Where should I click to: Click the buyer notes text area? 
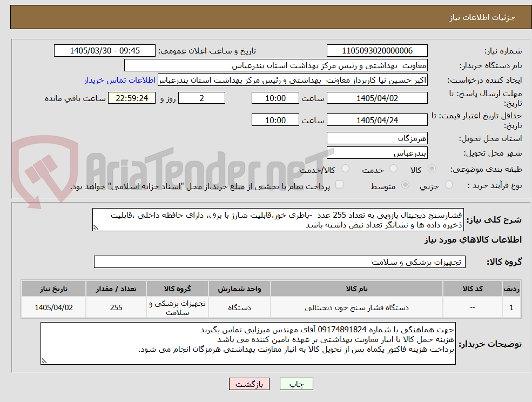coord(248,344)
